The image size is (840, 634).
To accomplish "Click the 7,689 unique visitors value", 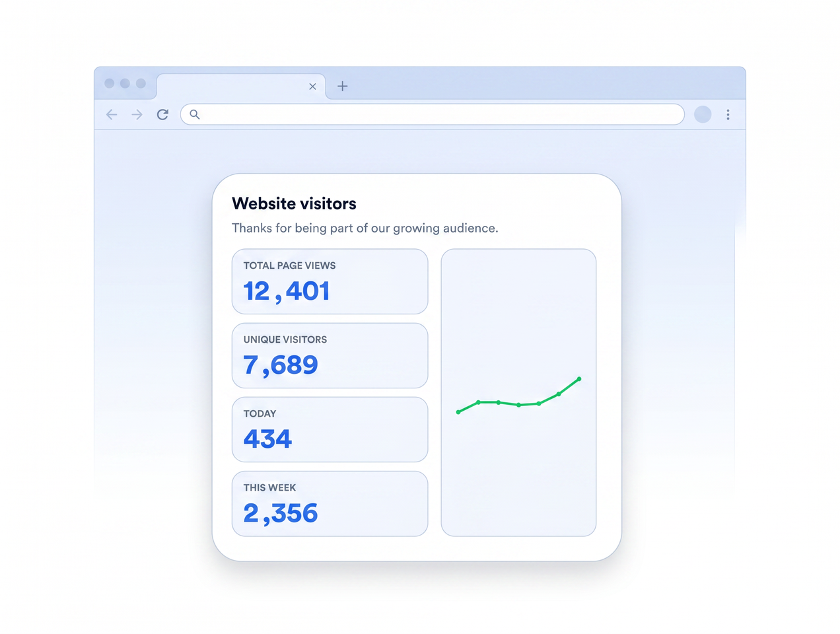I will pos(281,365).
